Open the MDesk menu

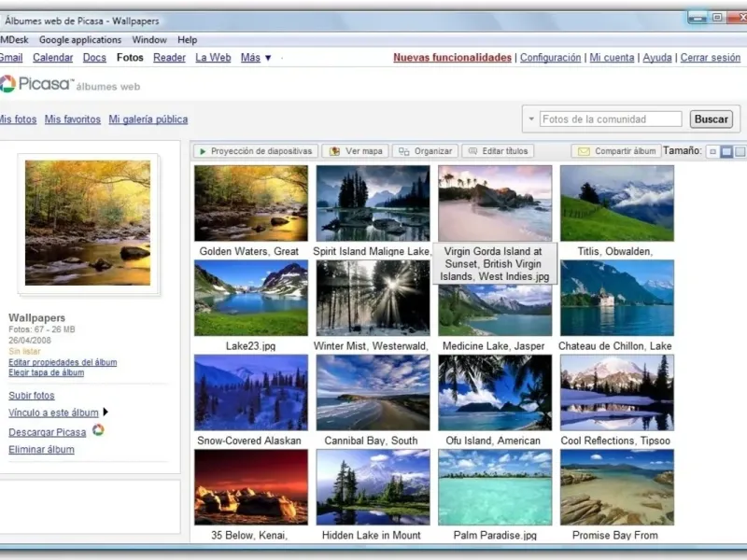pos(14,40)
